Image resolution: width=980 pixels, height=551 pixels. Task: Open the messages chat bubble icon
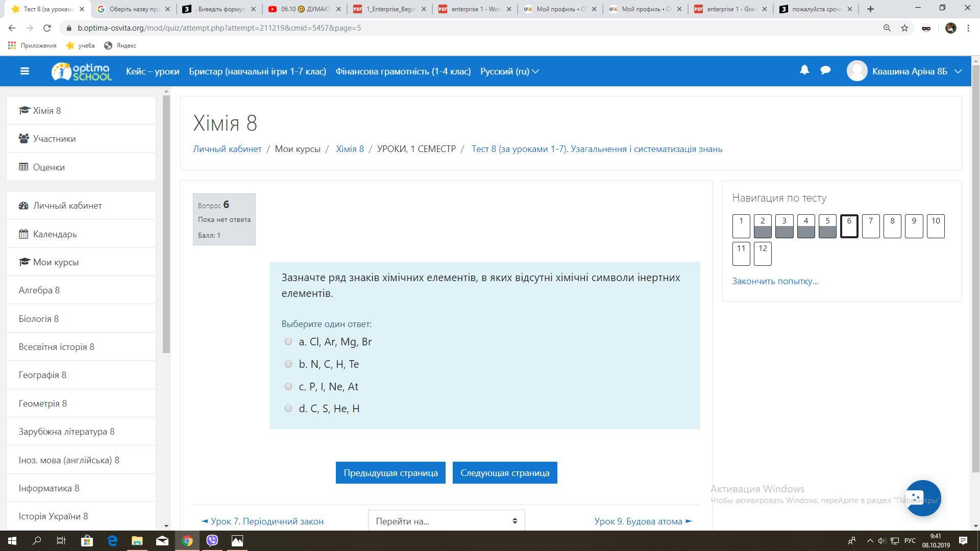825,70
